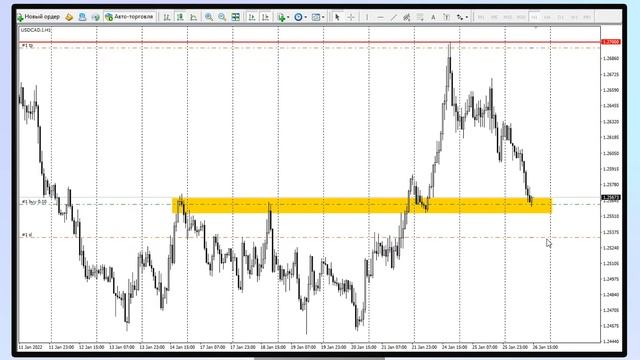
Task: Click the '24 Jan 15:00' time label
Action: point(454,347)
